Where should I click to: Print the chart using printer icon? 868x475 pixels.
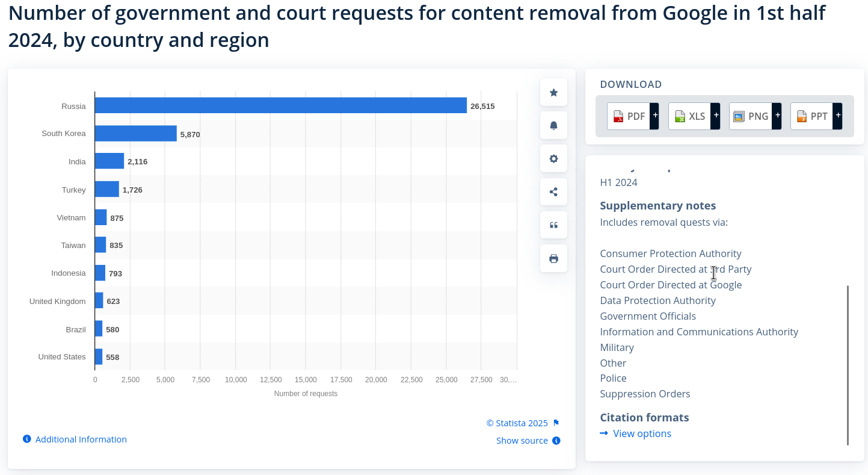553,258
